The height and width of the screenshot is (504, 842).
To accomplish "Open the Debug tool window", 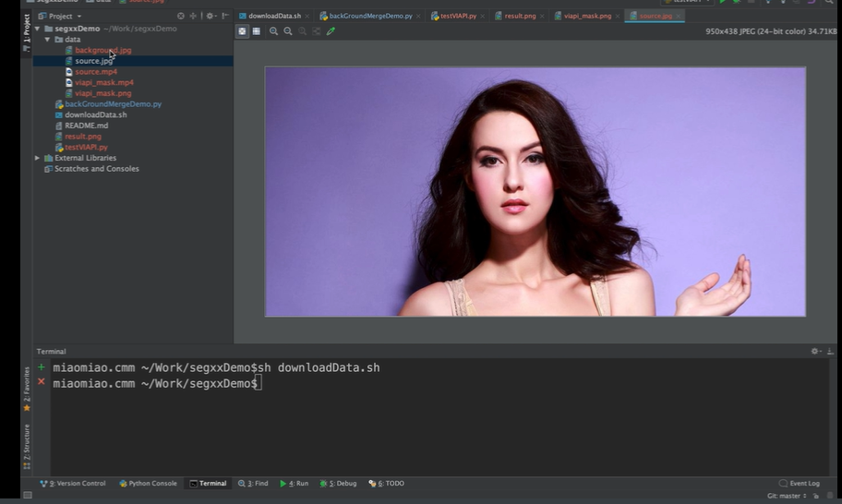I will pos(338,483).
